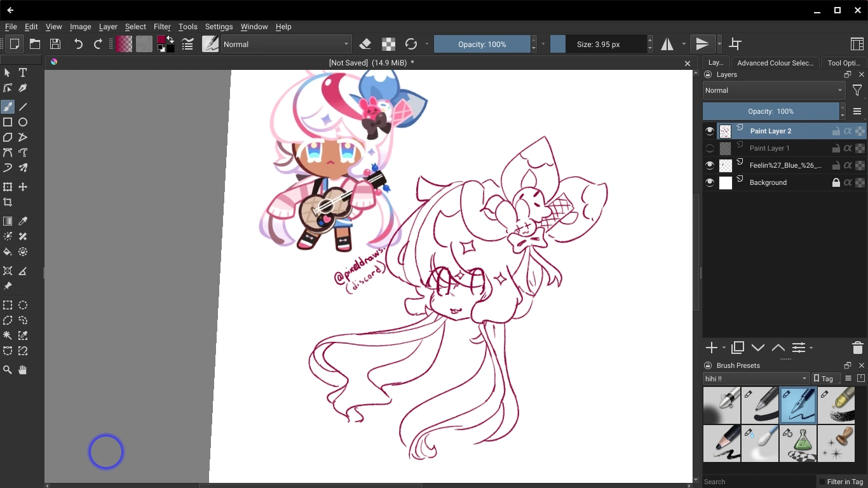Show the Paint Layer 1 layer
868x488 pixels.
pos(709,148)
